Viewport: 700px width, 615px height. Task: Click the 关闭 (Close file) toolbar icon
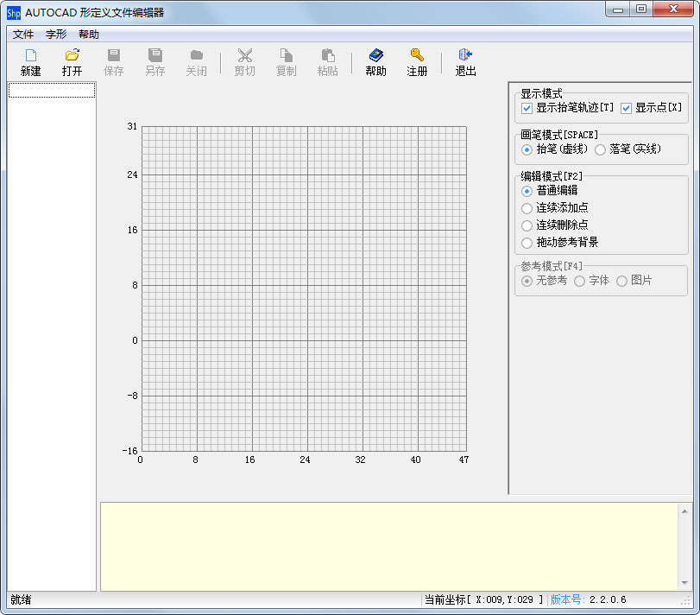(197, 62)
